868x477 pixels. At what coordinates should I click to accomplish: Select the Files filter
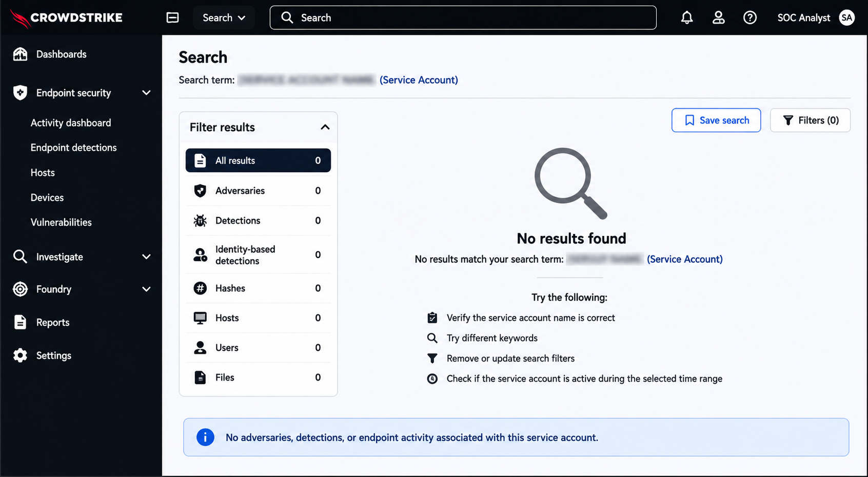pyautogui.click(x=258, y=377)
